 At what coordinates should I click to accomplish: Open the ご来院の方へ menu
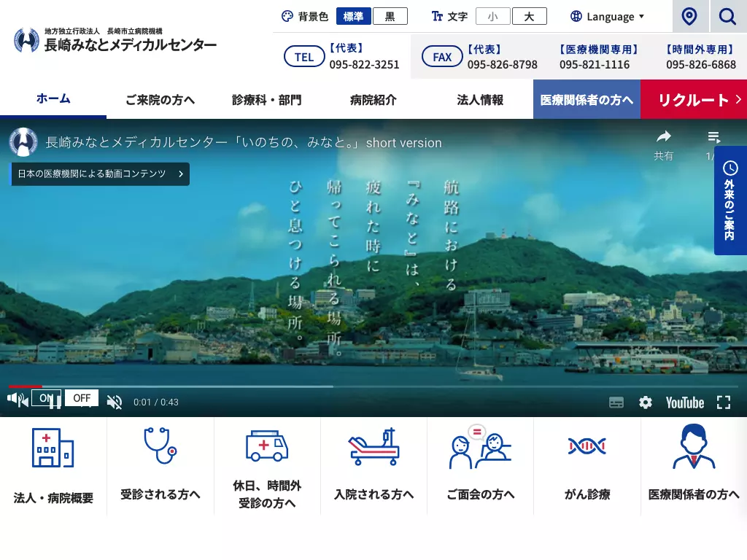click(x=160, y=99)
